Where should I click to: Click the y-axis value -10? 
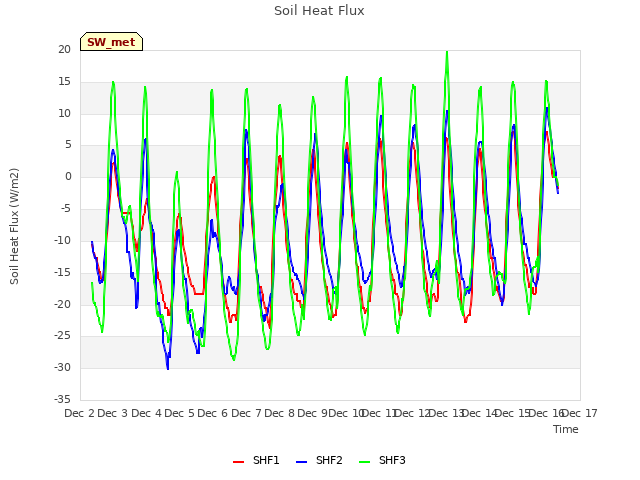coord(62,240)
